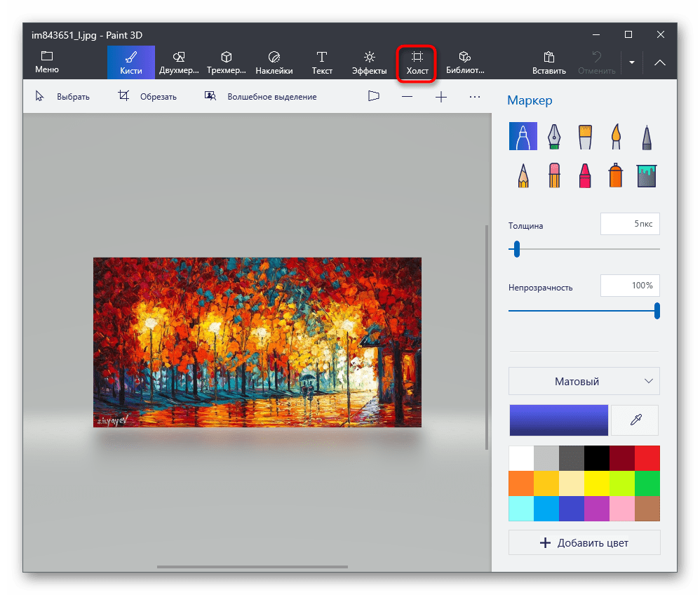Open the redo history dropdown arrow

[x=631, y=62]
